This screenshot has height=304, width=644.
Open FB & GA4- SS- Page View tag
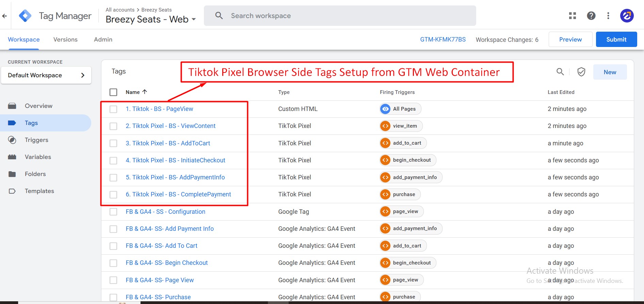160,280
